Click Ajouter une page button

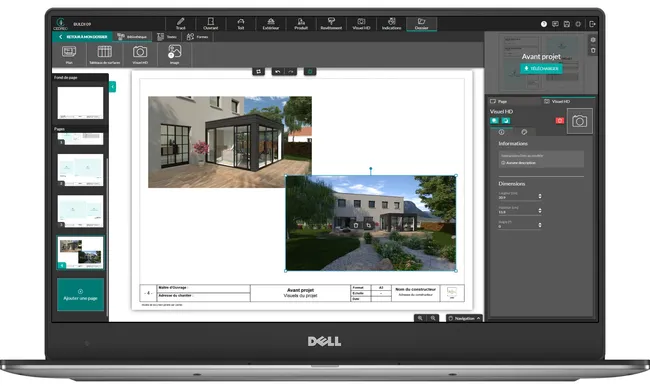(x=80, y=294)
